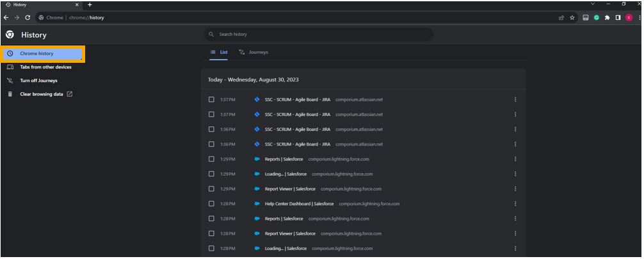Click Turn off Journeys in the sidebar
The height and width of the screenshot is (259, 644).
[38, 81]
